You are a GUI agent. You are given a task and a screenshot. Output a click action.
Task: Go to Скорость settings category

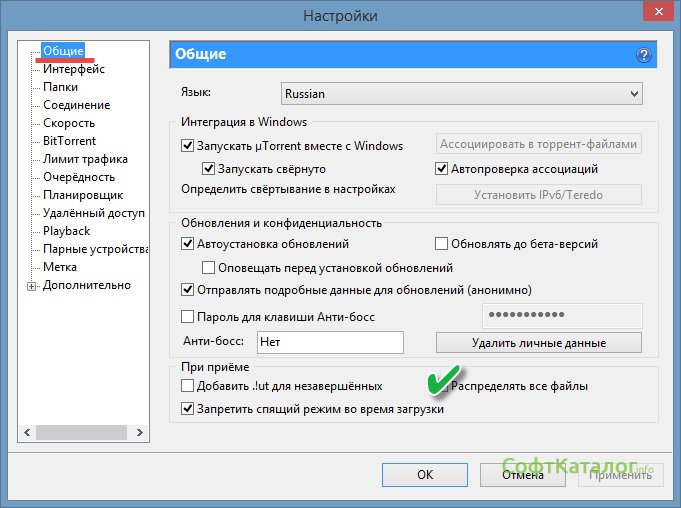pyautogui.click(x=69, y=123)
